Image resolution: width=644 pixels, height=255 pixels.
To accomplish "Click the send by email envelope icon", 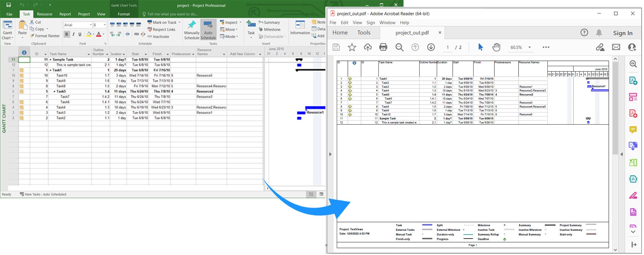I will click(x=616, y=47).
